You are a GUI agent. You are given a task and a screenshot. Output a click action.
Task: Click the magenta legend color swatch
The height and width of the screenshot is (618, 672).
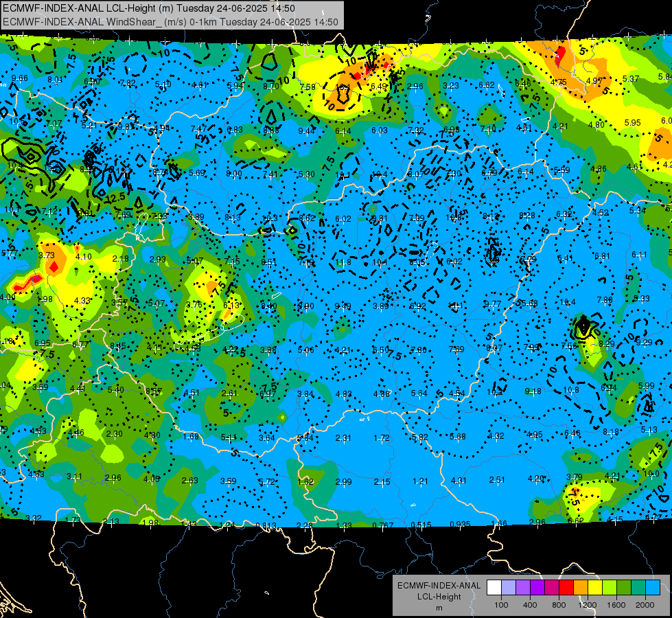[552, 587]
